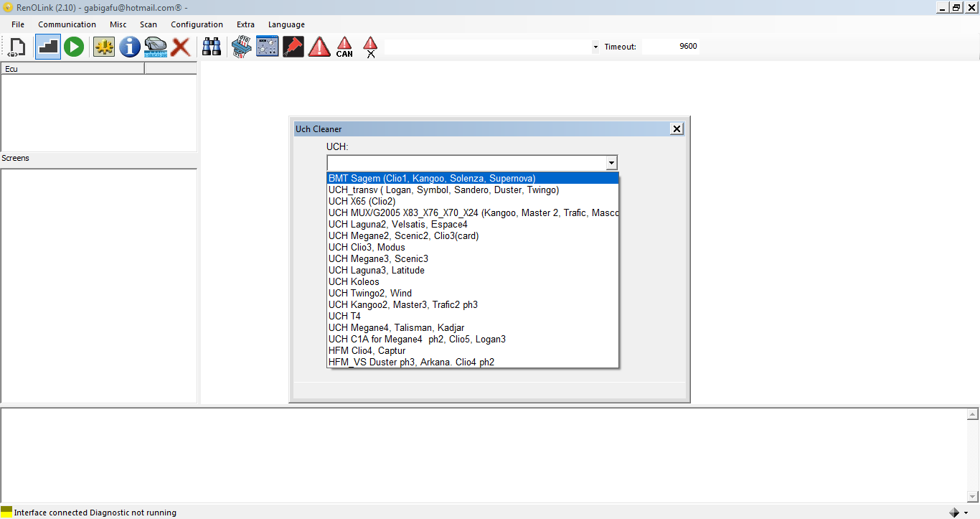Select UCH_transv (Logan, Symbol, Sandero, Duster, Twingo)
The width and height of the screenshot is (980, 519).
[473, 190]
